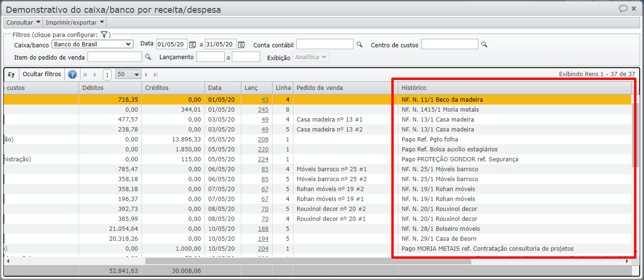Viewport: 644px width, 280px height.
Task: Sort by the Data column header
Action: [x=223, y=88]
